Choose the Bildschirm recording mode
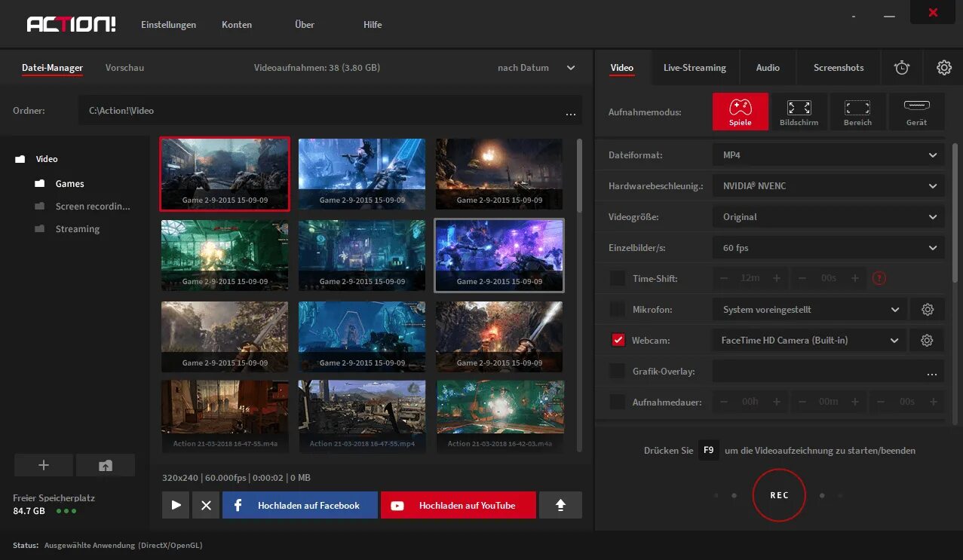The width and height of the screenshot is (963, 560). point(799,112)
